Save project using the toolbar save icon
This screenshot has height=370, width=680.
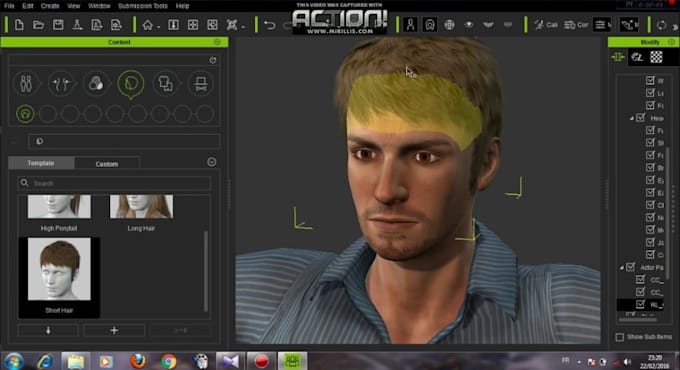[x=58, y=25]
